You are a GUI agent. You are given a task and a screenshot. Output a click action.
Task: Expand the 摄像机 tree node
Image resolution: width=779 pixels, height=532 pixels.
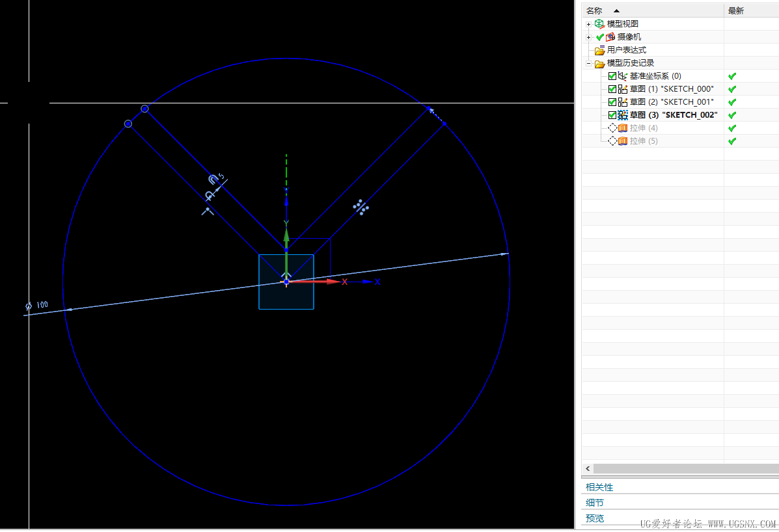pyautogui.click(x=589, y=37)
